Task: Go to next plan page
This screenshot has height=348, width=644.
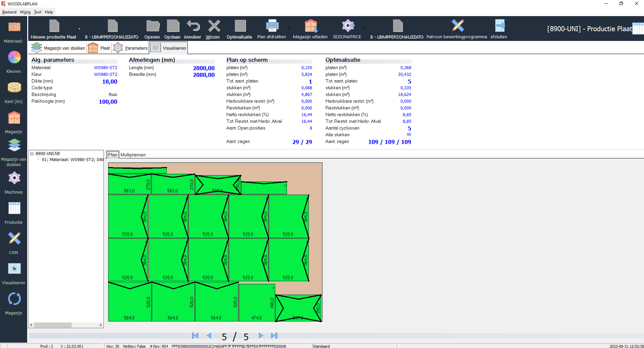Action: point(261,336)
